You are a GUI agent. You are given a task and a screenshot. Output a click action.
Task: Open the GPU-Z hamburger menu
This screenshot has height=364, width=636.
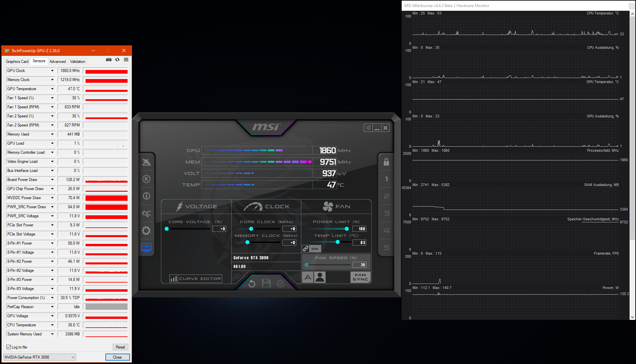click(x=126, y=60)
